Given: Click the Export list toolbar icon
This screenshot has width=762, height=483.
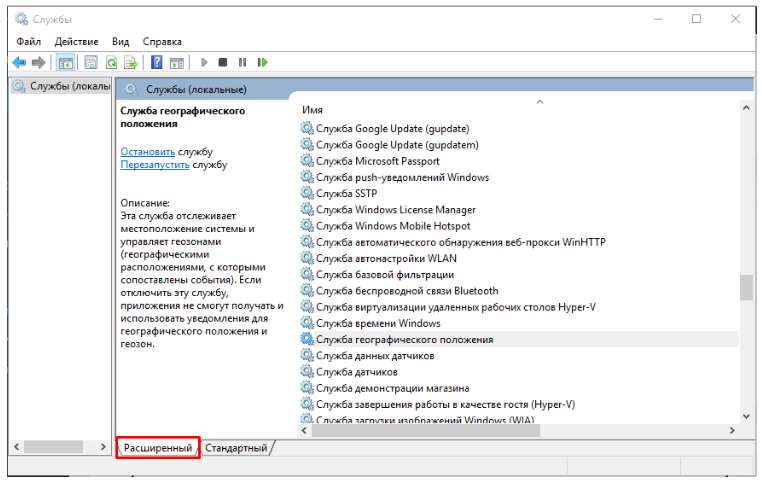Looking at the screenshot, I should point(129,62).
